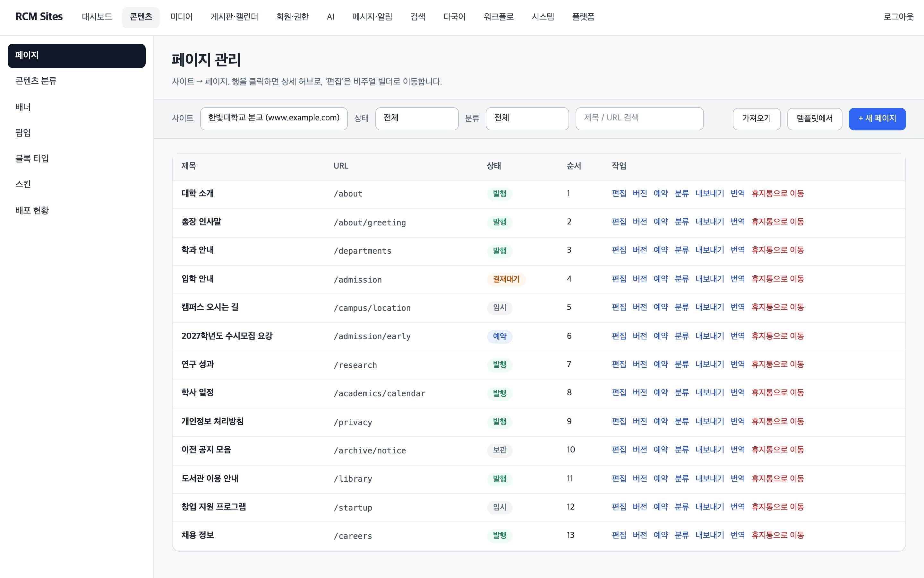Viewport: 924px width, 578px height.
Task: Click 편집 for the 학사 일정 row
Action: pyautogui.click(x=619, y=393)
